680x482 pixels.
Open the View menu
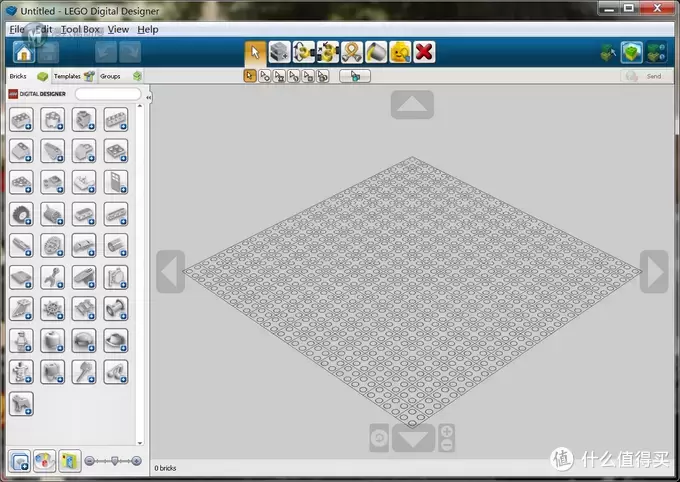(x=118, y=30)
